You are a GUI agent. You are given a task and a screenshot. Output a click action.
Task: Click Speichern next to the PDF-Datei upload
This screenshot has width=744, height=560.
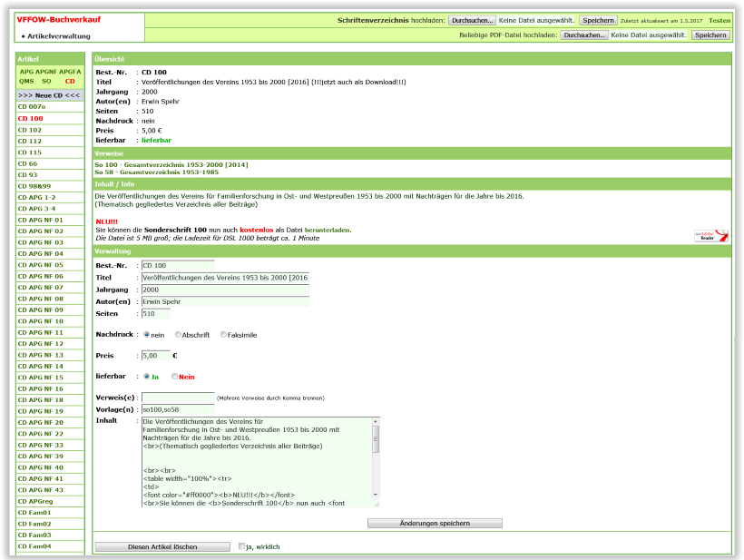coord(710,34)
